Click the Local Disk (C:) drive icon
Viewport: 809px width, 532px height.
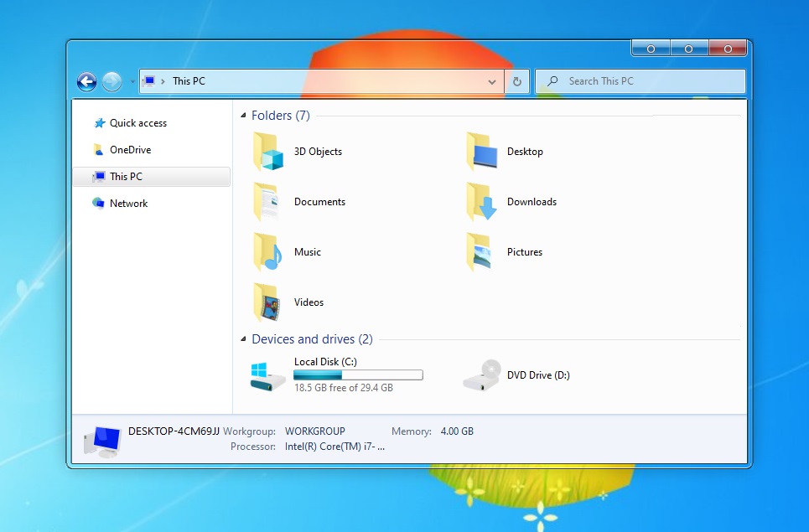[269, 375]
